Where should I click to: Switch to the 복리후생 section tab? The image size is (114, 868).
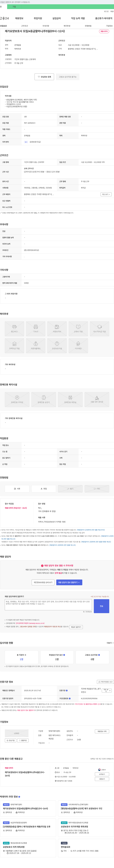67,26
